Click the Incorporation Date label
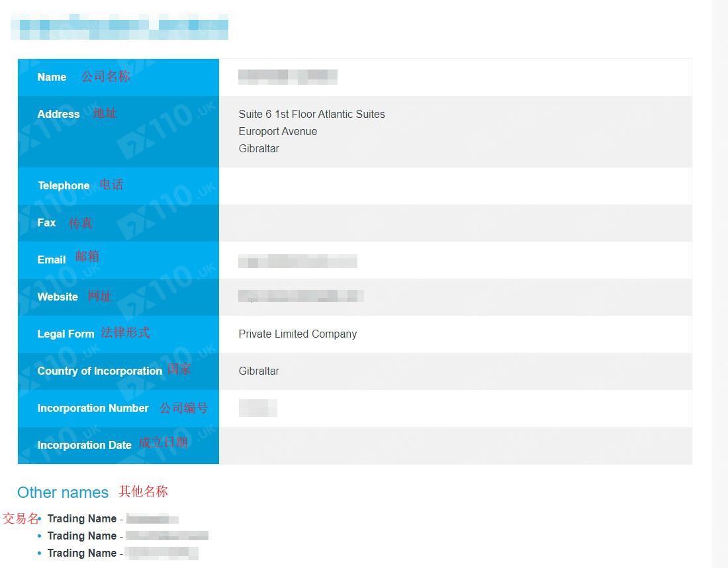The height and width of the screenshot is (568, 728). pos(85,446)
